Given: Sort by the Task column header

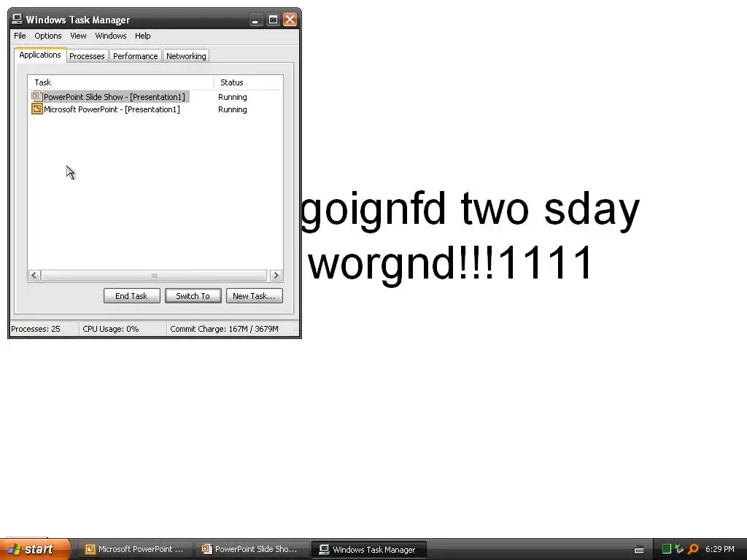Looking at the screenshot, I should tap(121, 82).
